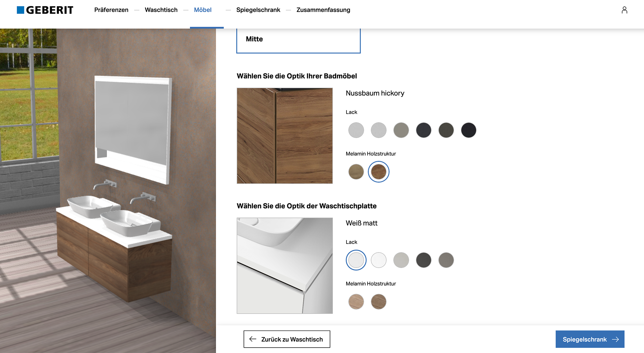Choose second light grey furniture Lack swatch
This screenshot has height=353, width=644.
tap(378, 130)
